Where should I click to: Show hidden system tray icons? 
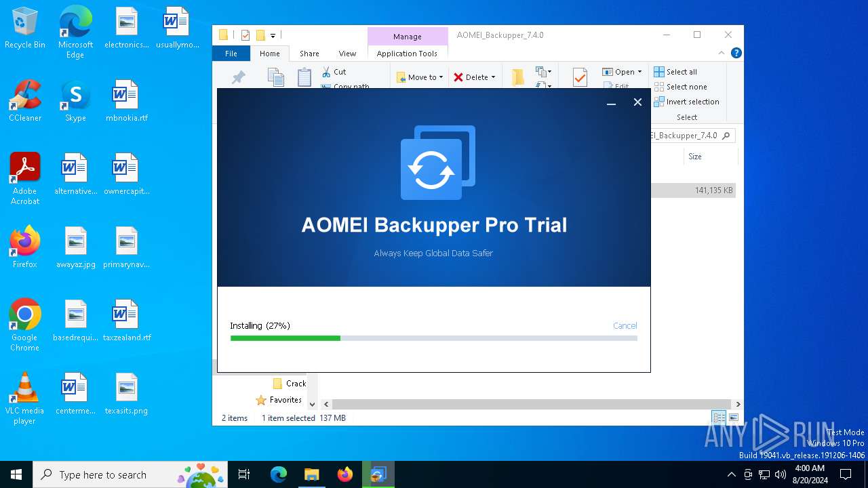[x=731, y=474]
